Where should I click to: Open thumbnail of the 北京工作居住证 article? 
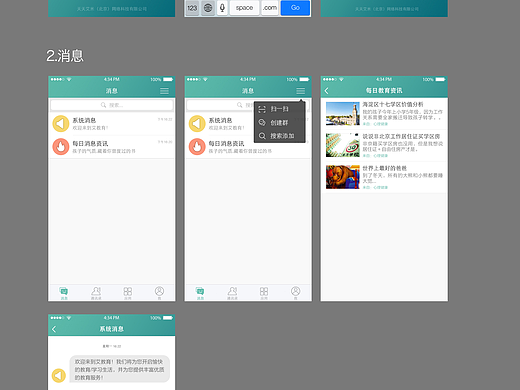coord(343,145)
